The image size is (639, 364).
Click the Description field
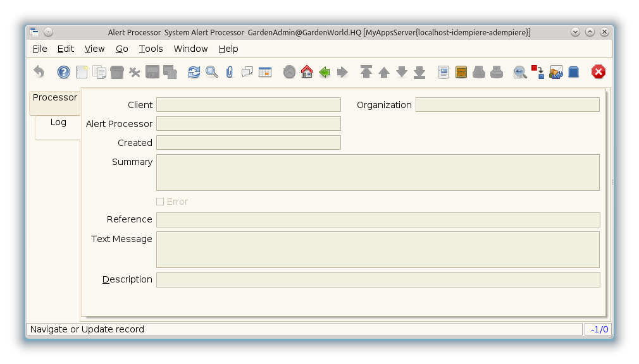point(378,280)
